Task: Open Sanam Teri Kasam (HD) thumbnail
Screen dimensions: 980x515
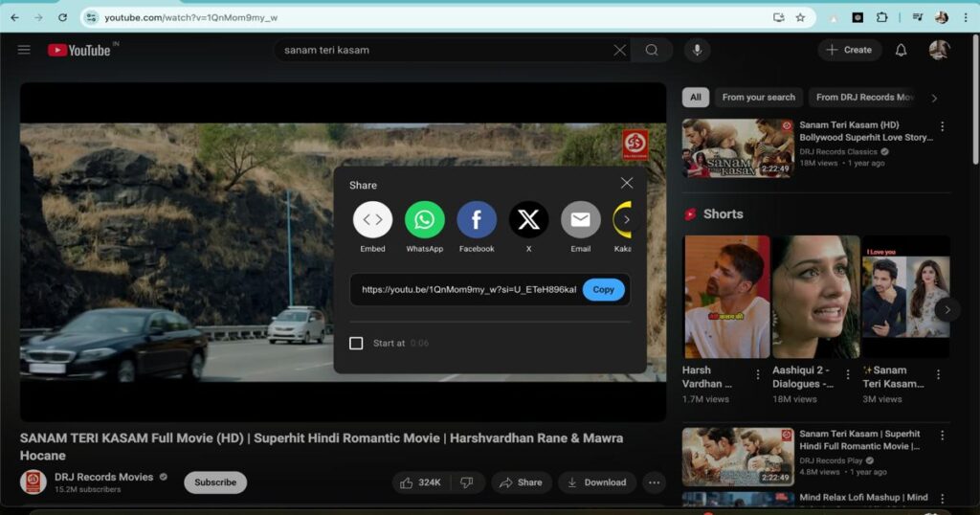Action: (x=738, y=148)
